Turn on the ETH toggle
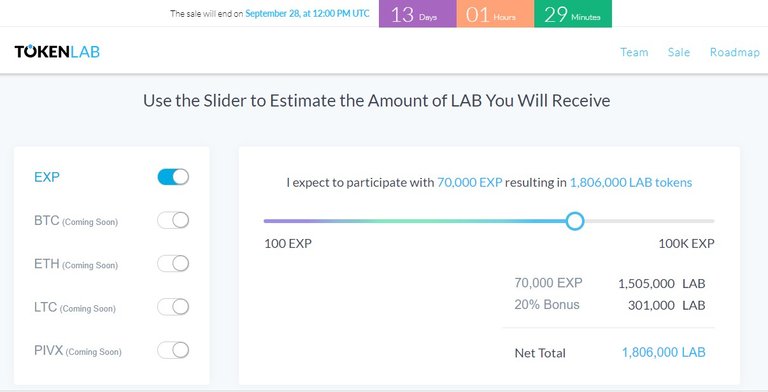The image size is (768, 392). coord(173,264)
